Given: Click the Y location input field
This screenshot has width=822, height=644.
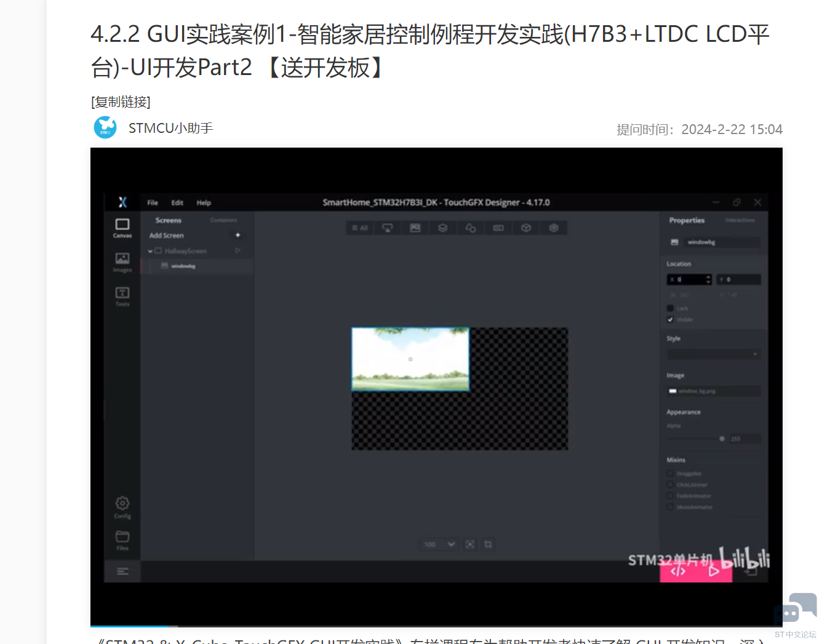Looking at the screenshot, I should [739, 279].
